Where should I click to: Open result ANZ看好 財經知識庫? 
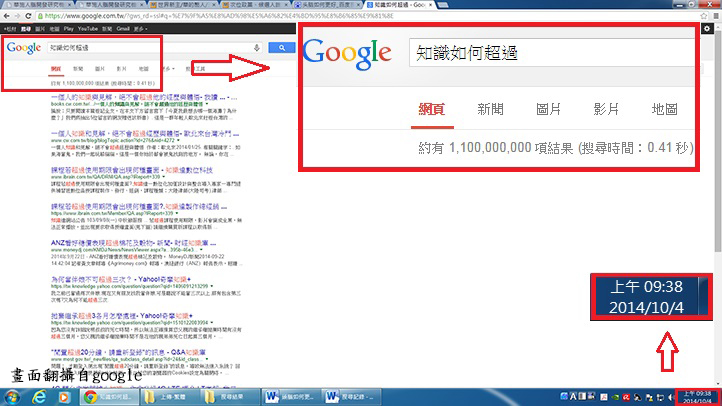click(133, 243)
